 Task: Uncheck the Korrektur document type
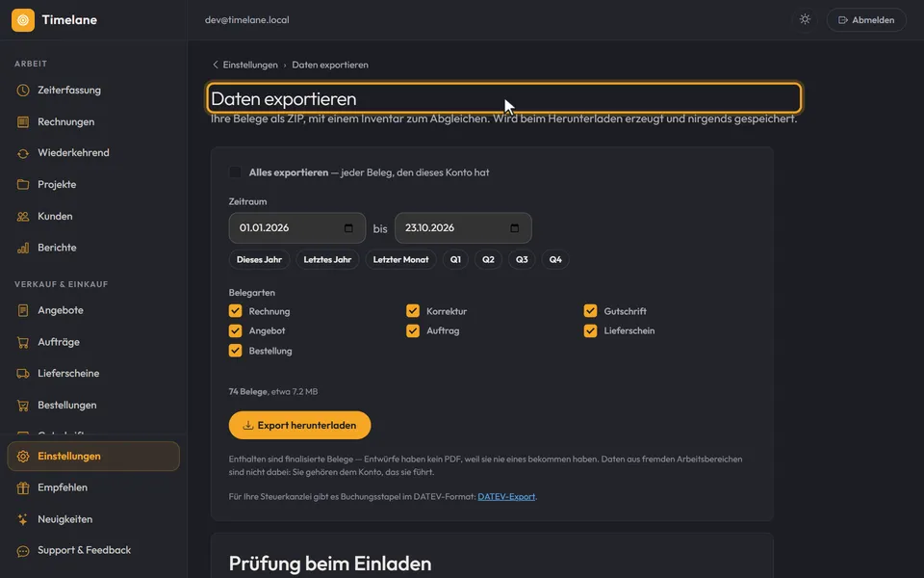coord(413,311)
